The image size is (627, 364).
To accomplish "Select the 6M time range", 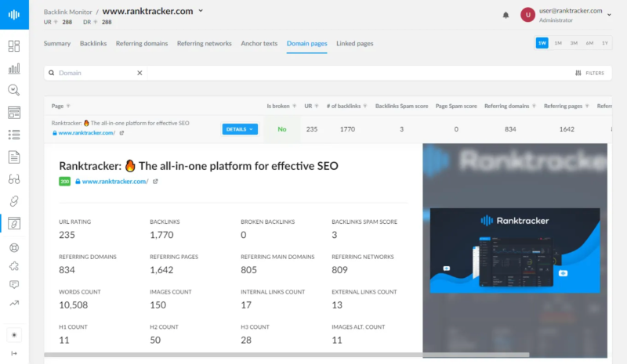I will 589,43.
